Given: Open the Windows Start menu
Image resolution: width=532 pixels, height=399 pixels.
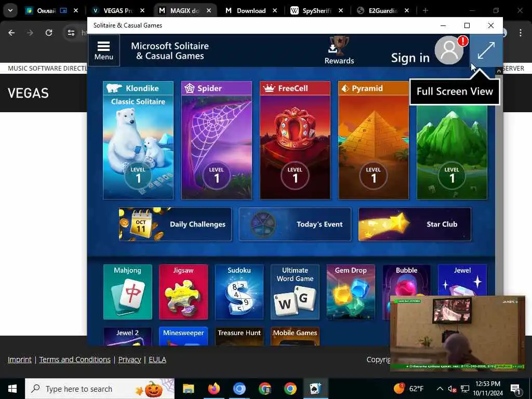Looking at the screenshot, I should click(x=12, y=389).
